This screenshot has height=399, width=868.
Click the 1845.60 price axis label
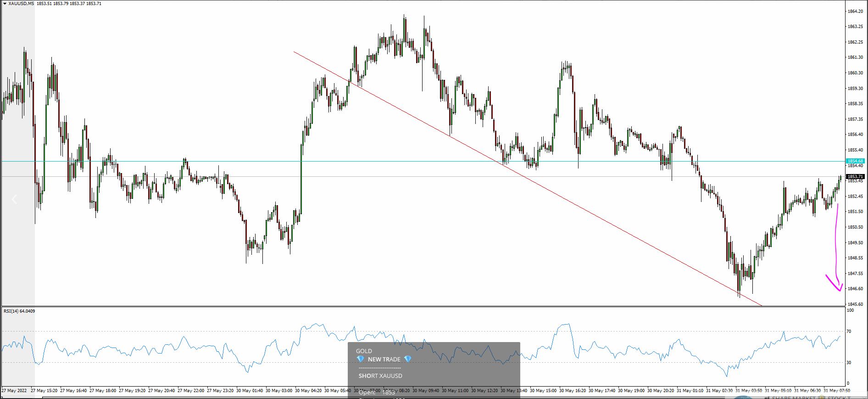856,304
